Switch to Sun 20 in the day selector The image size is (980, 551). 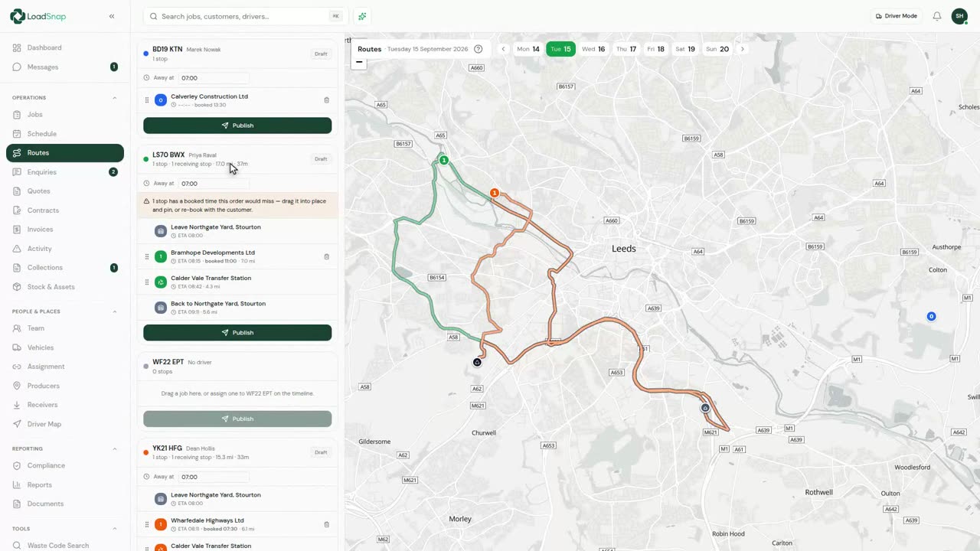[x=717, y=49]
